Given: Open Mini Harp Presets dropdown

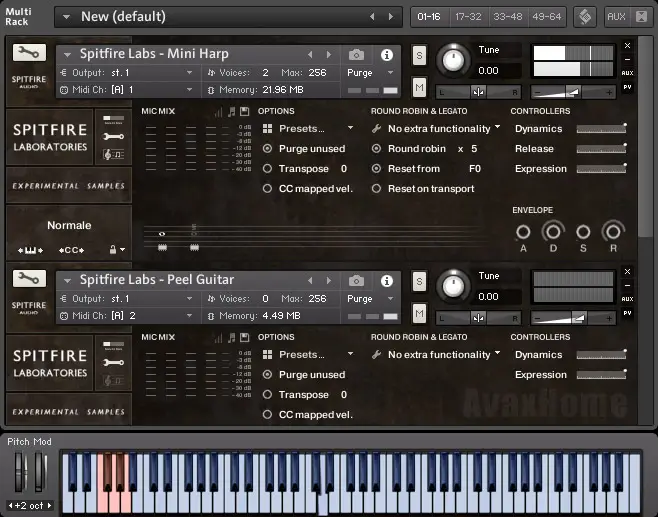Looking at the screenshot, I should 350,128.
